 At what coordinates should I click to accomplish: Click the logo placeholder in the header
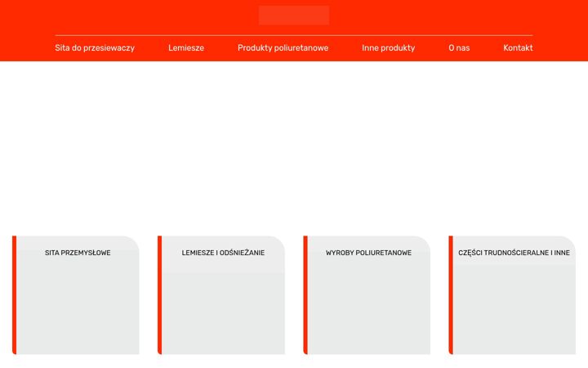coord(294,16)
